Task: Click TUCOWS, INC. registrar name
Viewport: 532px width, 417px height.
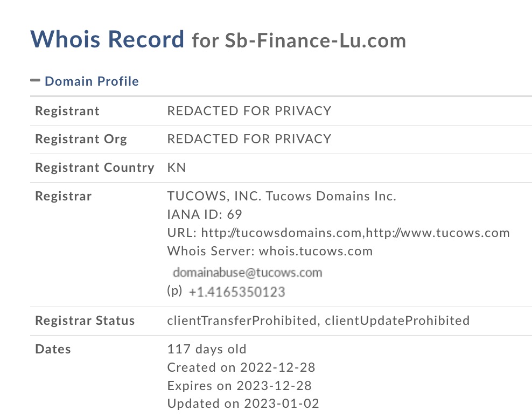Action: pyautogui.click(x=214, y=196)
